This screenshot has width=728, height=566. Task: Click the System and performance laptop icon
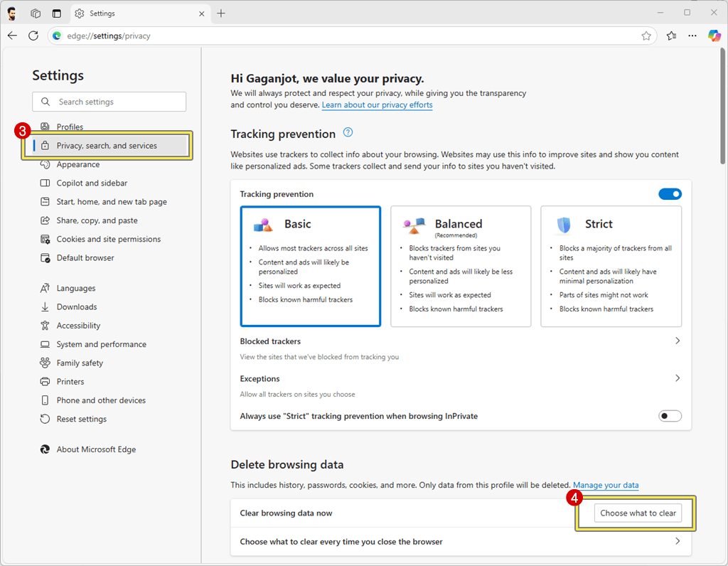tap(45, 344)
